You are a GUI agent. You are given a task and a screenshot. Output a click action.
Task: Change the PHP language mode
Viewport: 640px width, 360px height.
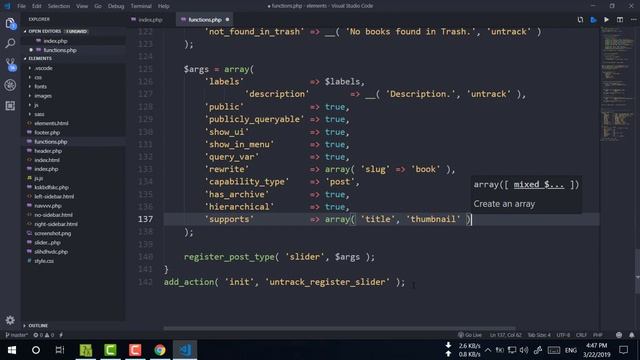(598, 335)
